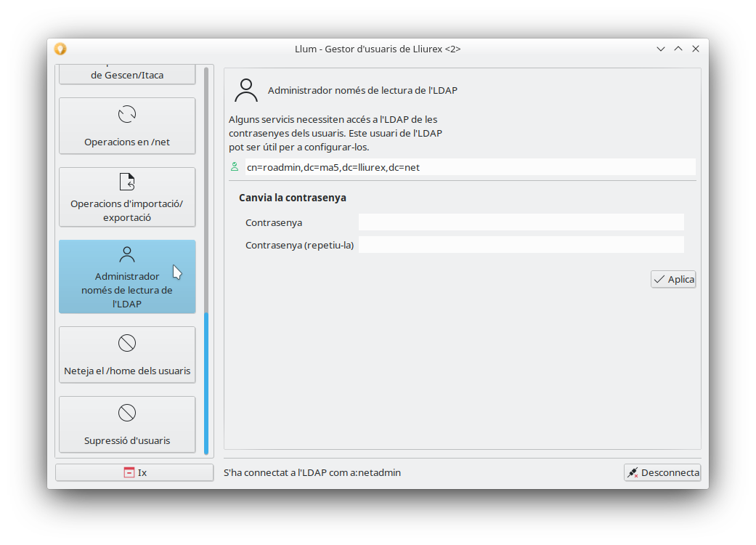Click the roadmin DN text field
756x545 pixels.
(x=469, y=167)
